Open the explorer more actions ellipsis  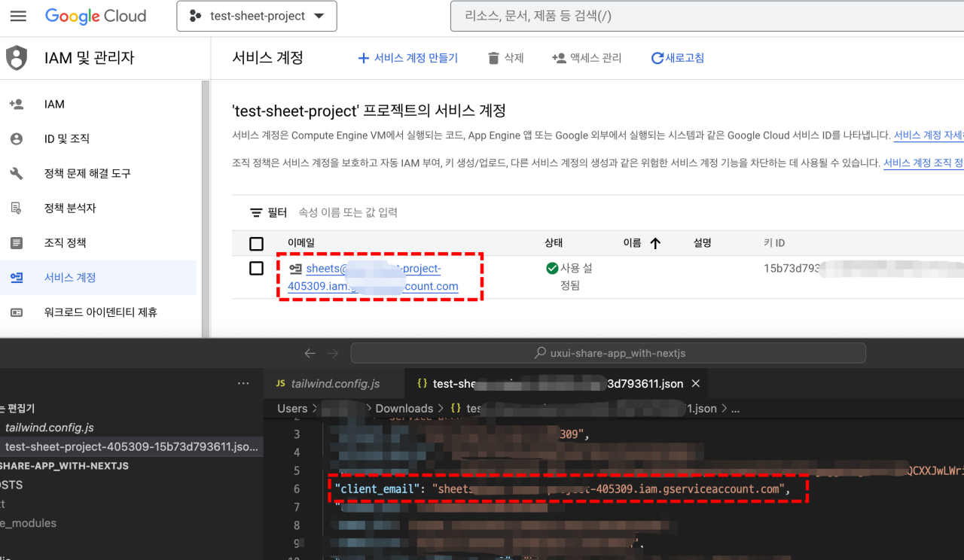pos(243,383)
